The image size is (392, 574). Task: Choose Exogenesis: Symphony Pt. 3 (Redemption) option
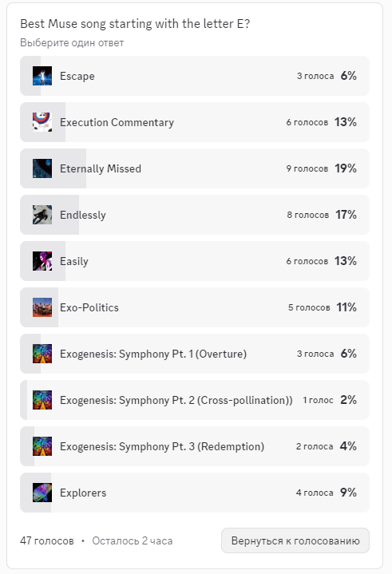pyautogui.click(x=195, y=446)
